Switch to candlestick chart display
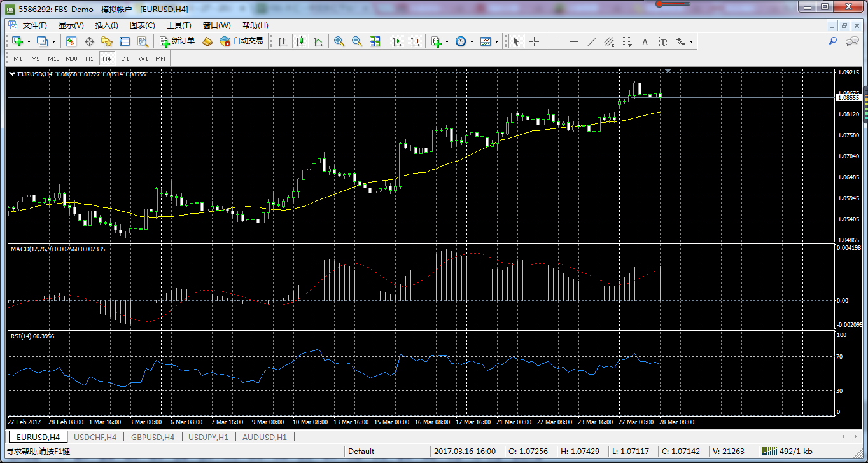Screen dimensions: 868x463 pos(300,41)
